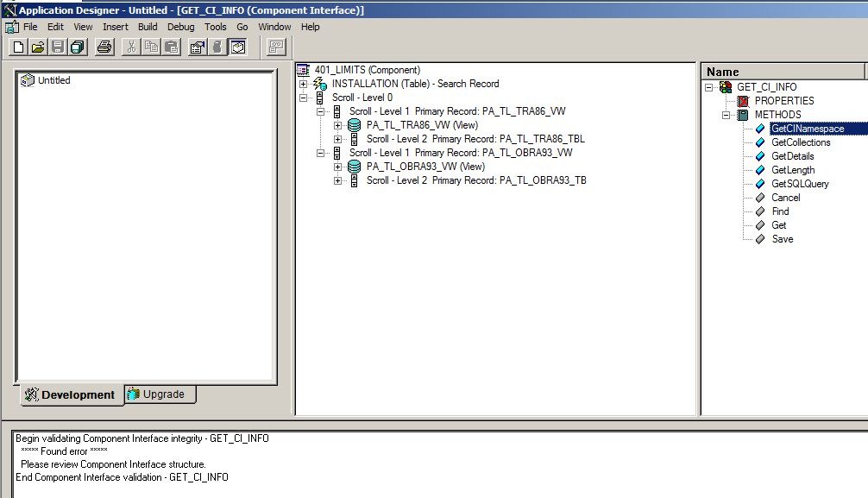Open the Edit menu
The height and width of the screenshot is (498, 868).
55,27
